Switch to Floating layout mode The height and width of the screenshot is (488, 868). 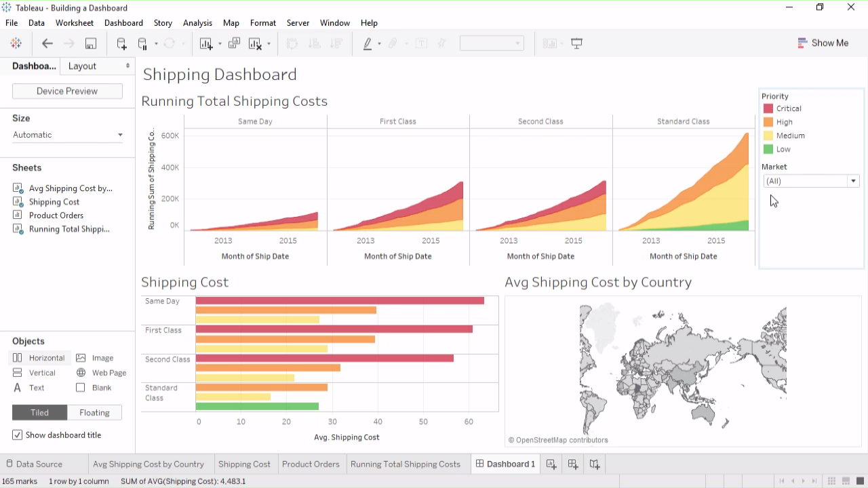coord(94,412)
